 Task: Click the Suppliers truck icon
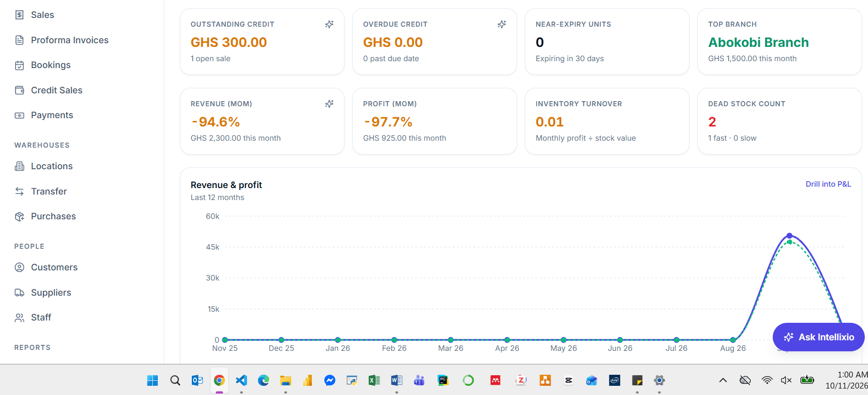[19, 292]
